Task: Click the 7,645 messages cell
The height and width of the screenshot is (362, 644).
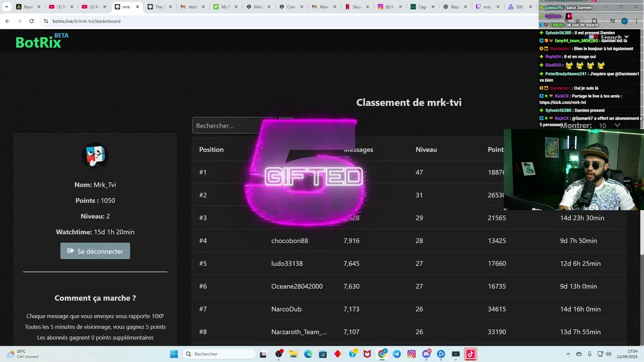Action: (x=352, y=263)
